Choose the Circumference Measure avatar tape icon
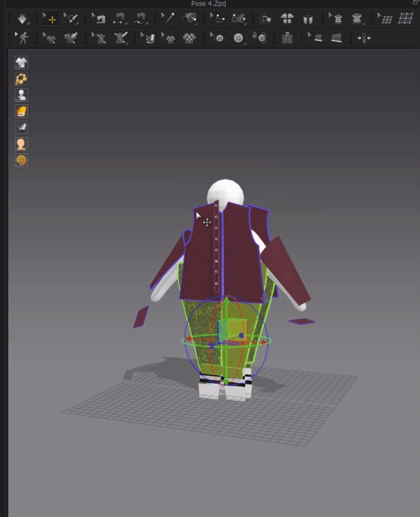Image resolution: width=420 pixels, height=517 pixels. [357, 18]
